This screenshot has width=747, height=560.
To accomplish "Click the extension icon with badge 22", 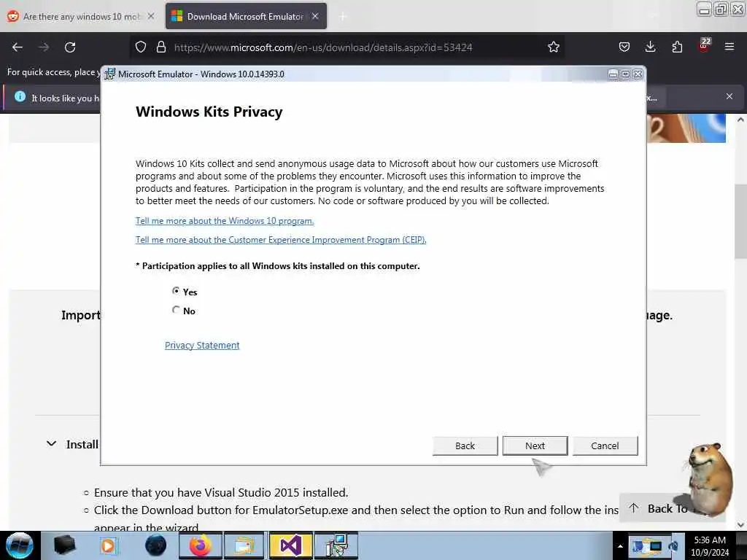I will 704,45.
